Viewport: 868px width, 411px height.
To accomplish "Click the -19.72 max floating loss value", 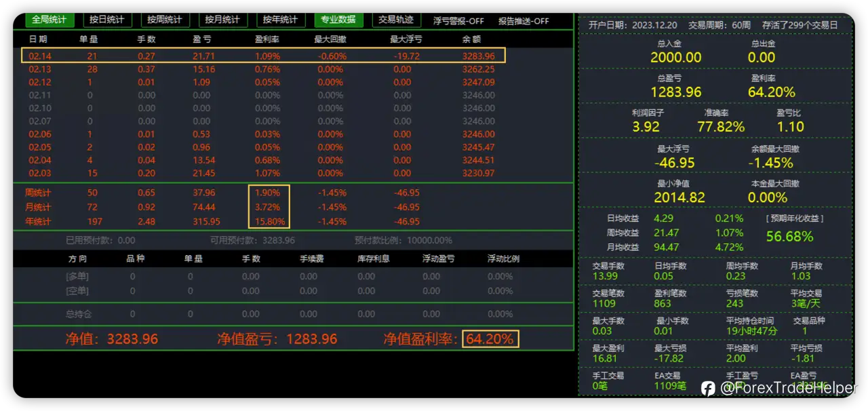I will (406, 56).
